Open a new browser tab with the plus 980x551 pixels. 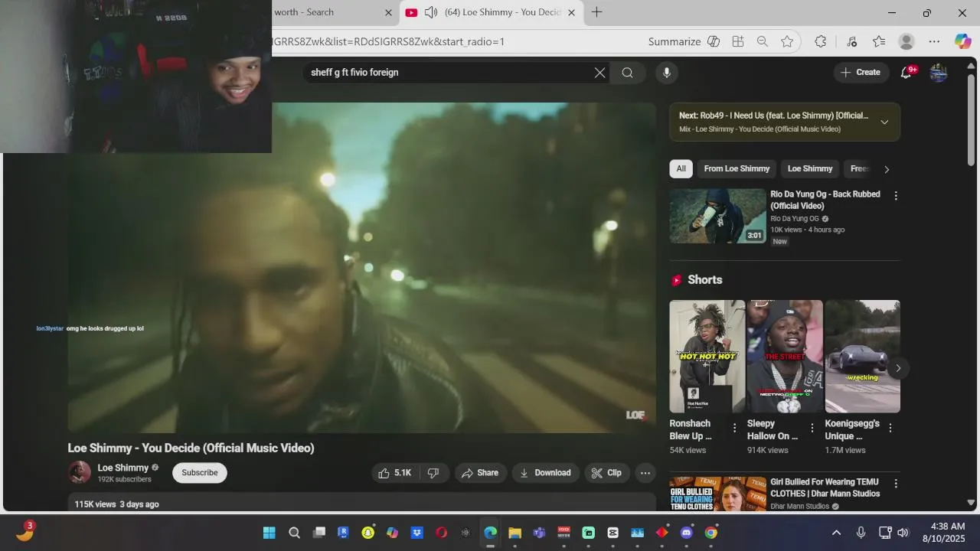[596, 12]
